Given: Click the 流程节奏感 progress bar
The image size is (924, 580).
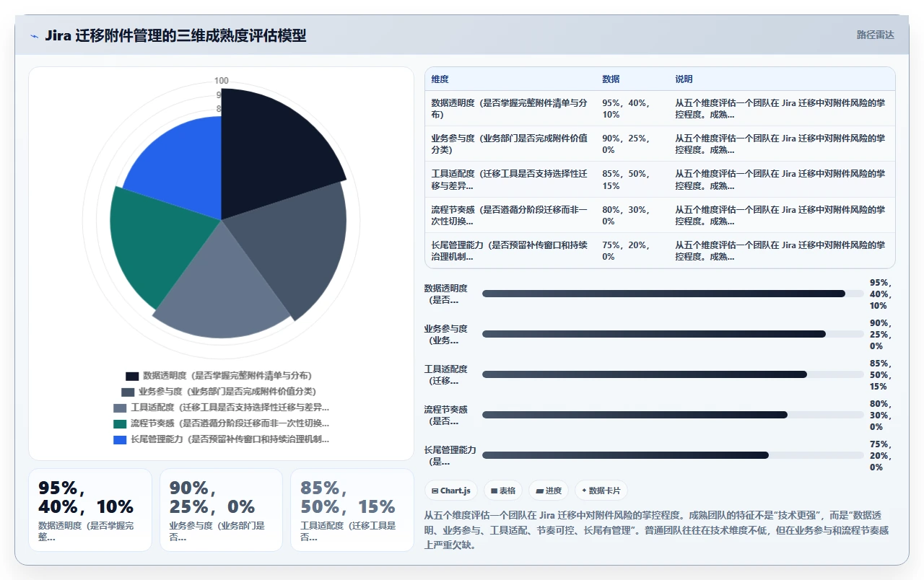Looking at the screenshot, I should 673,415.
